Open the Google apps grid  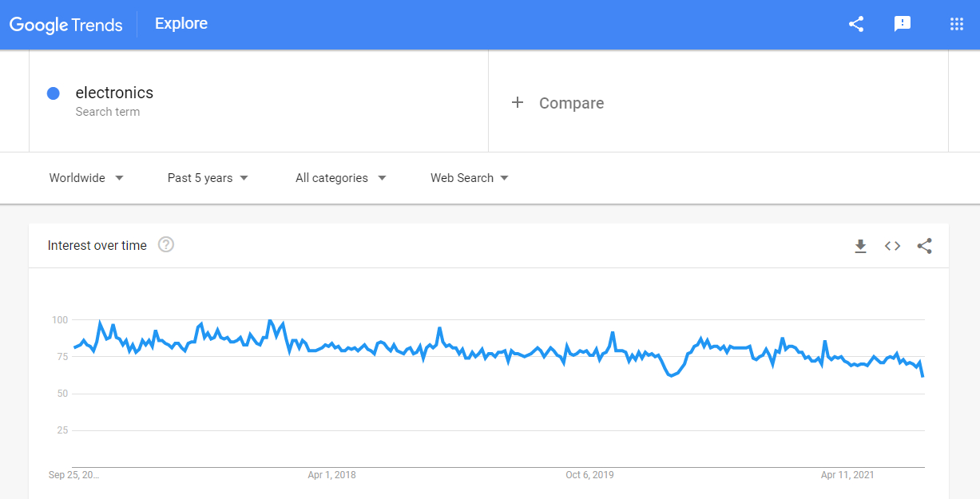pyautogui.click(x=956, y=24)
